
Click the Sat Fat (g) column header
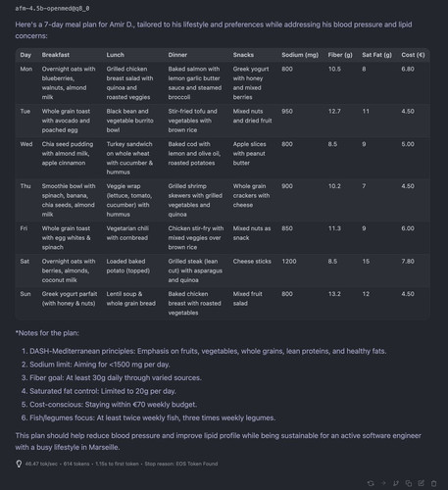pos(376,55)
